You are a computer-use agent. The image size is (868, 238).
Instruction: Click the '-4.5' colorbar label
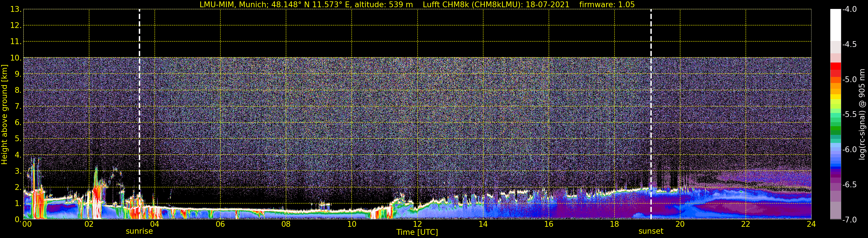[849, 44]
